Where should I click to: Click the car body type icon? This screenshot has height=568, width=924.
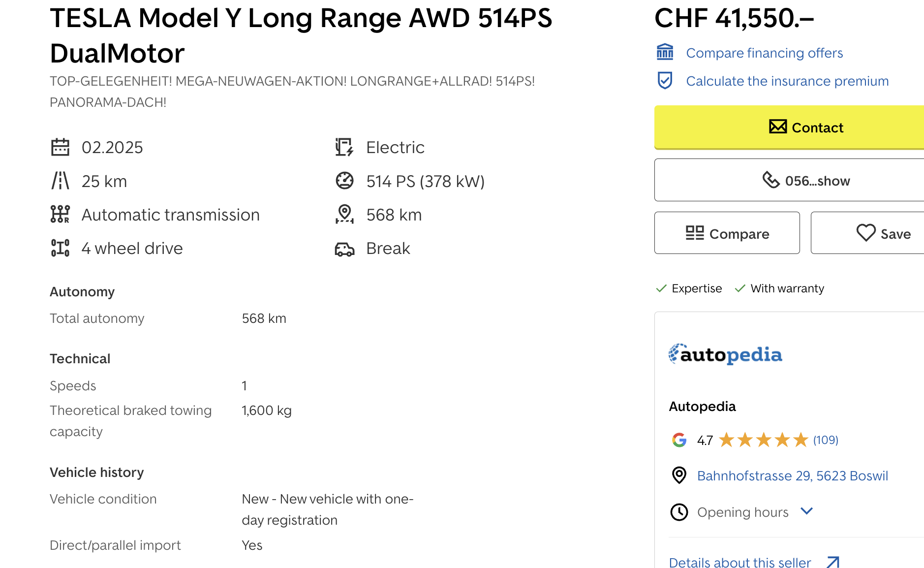coord(344,249)
